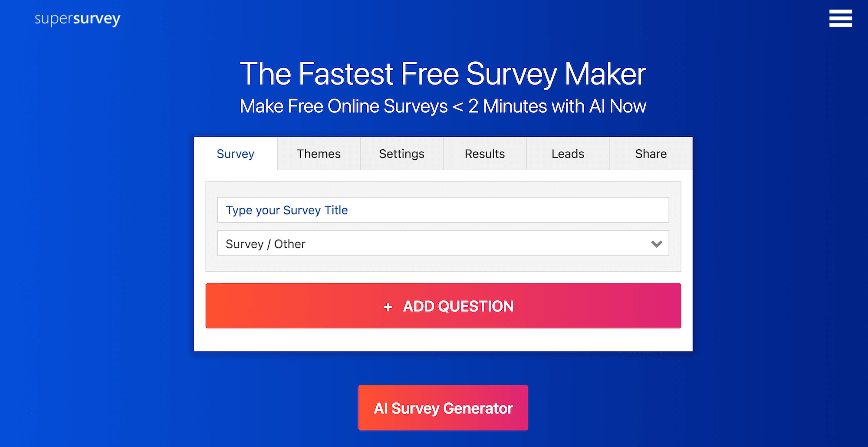Click the "Survey / Other" dropdown text
The width and height of the screenshot is (868, 447).
(x=265, y=244)
